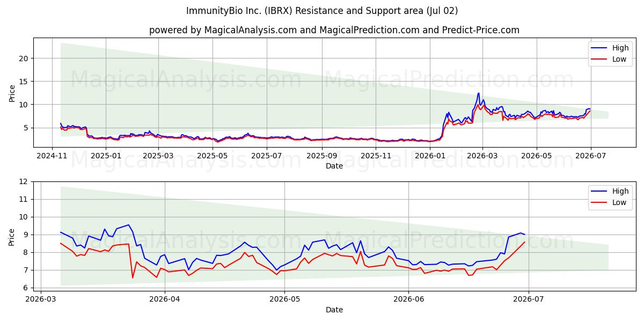
Task: Click the 'Date' x-axis label under the top chart
Action: point(334,166)
